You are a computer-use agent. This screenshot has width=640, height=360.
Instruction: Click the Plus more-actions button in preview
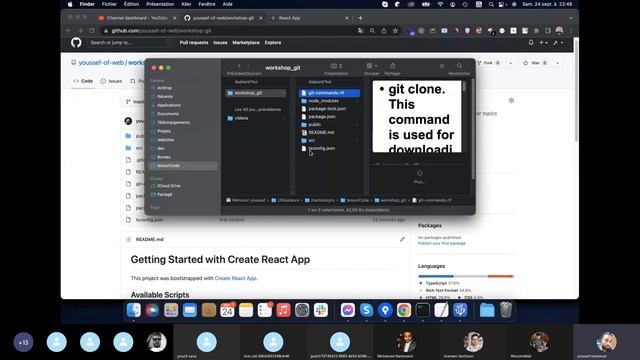pyautogui.click(x=420, y=177)
